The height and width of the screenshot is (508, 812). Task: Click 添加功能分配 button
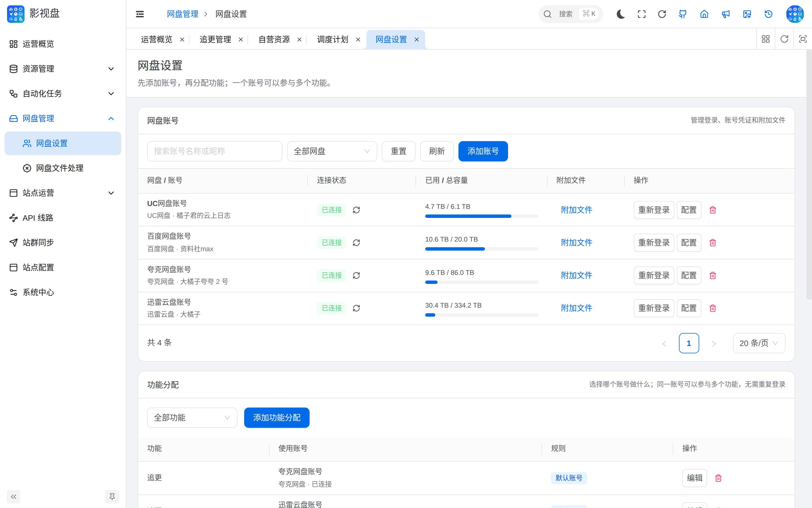(x=277, y=418)
